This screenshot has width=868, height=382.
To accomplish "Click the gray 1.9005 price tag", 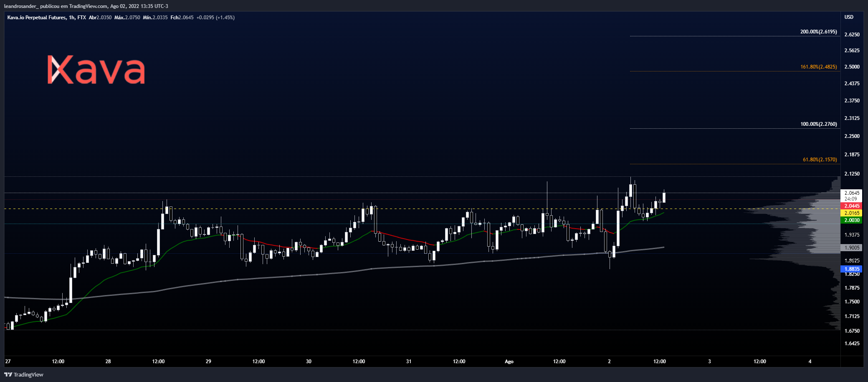I will click(x=852, y=248).
